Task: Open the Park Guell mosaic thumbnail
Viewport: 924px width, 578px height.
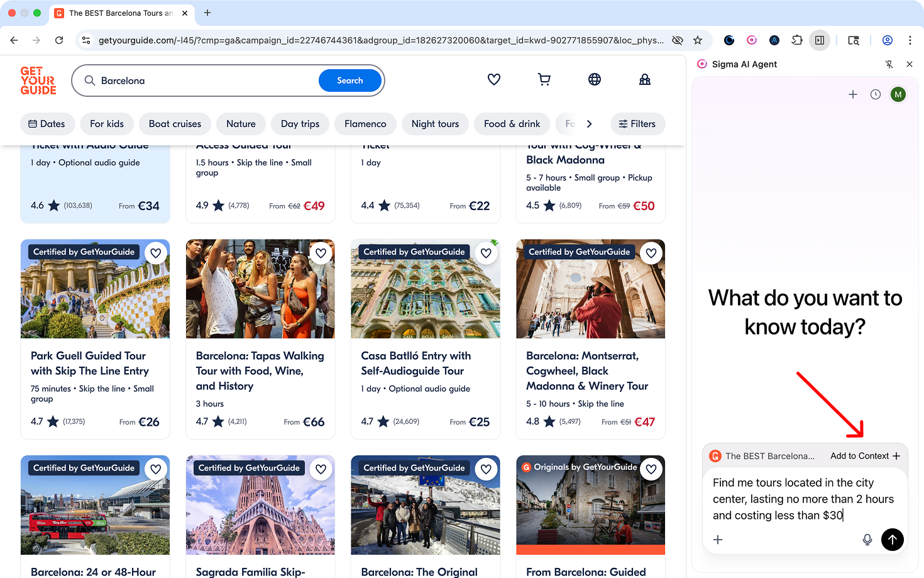Action: click(96, 289)
